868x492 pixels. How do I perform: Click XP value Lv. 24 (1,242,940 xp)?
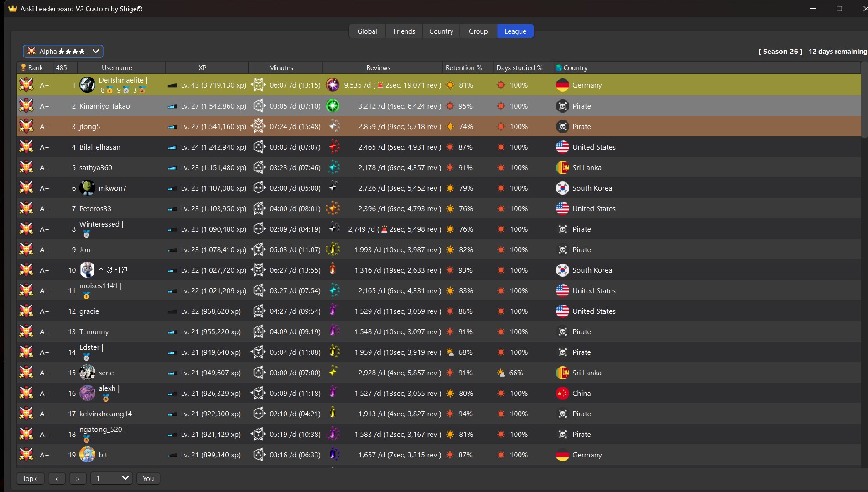click(213, 147)
